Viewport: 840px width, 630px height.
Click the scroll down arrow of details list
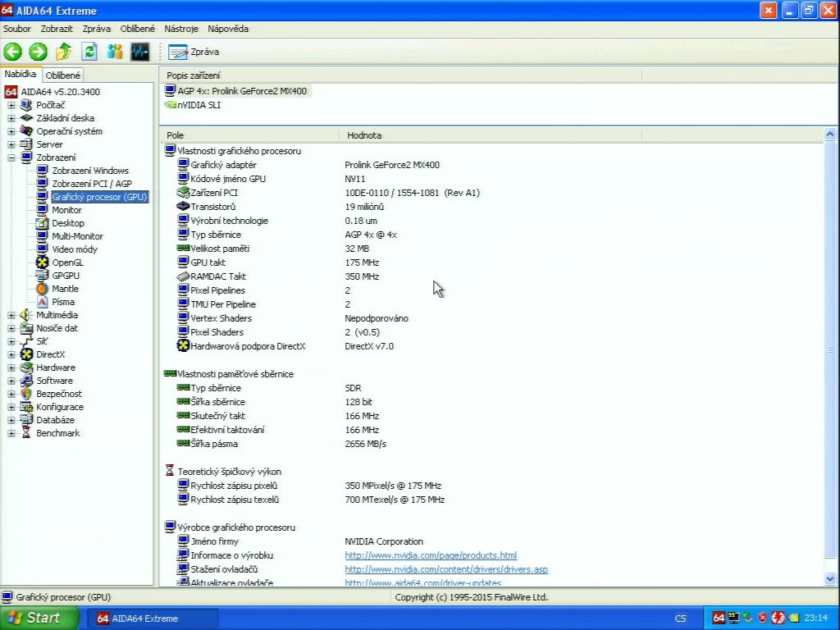[x=830, y=578]
